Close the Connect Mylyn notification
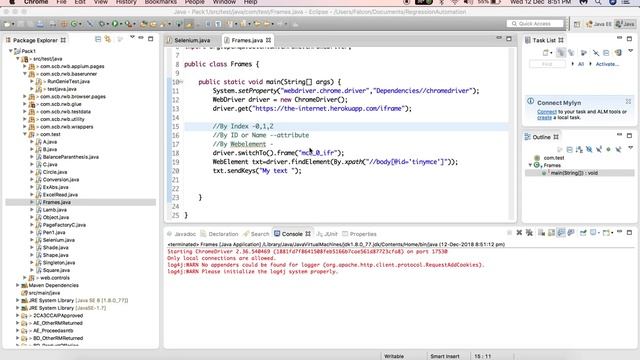The width and height of the screenshot is (640, 360). pos(628,101)
